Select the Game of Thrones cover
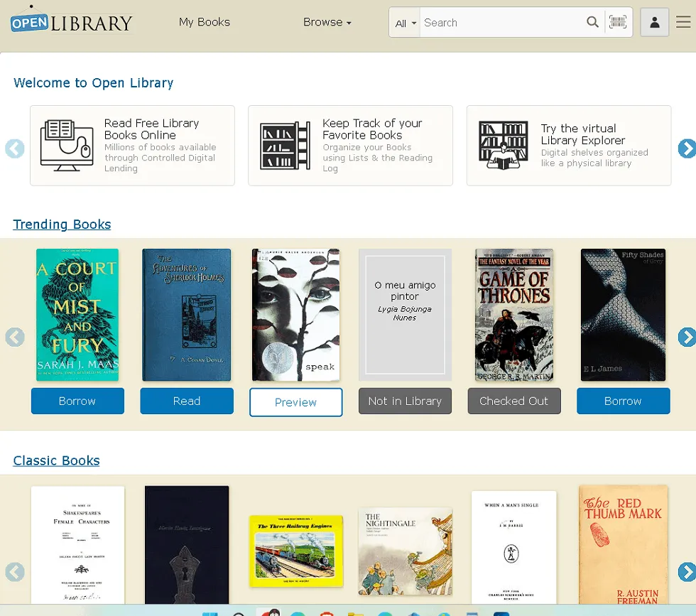This screenshot has height=616, width=696. [x=513, y=315]
